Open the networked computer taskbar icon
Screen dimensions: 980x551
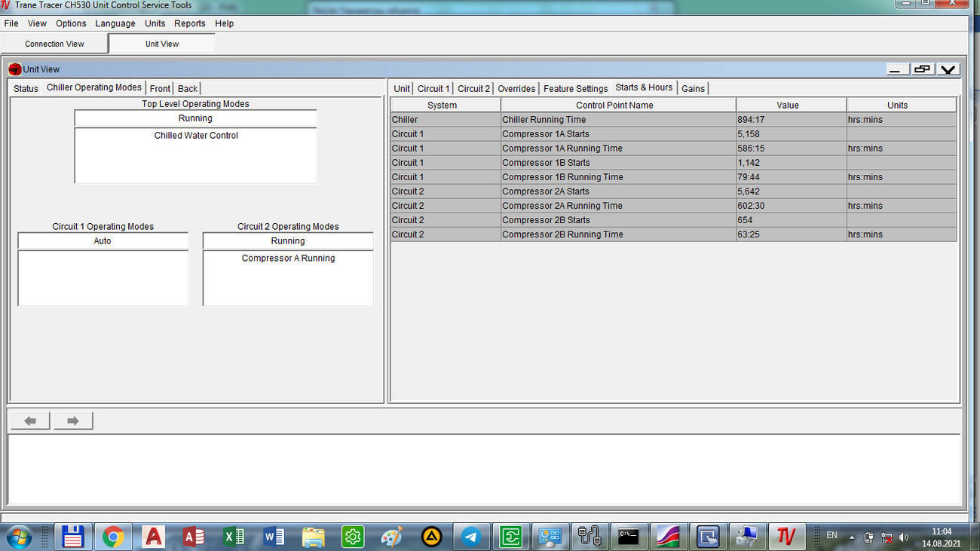point(748,537)
